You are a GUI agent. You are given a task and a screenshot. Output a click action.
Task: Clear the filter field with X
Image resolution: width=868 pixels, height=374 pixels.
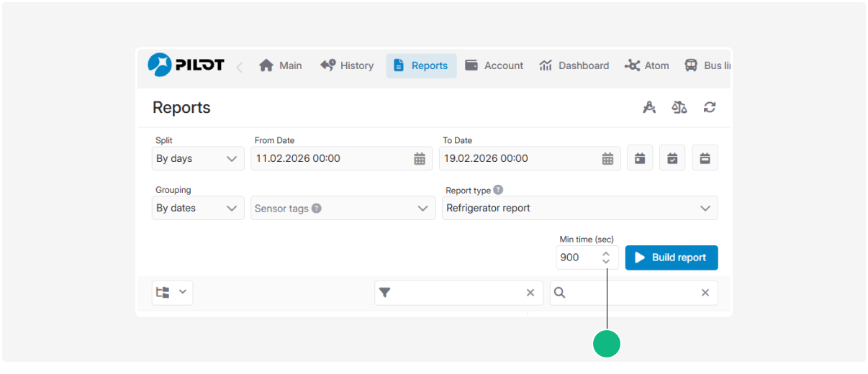coord(530,293)
